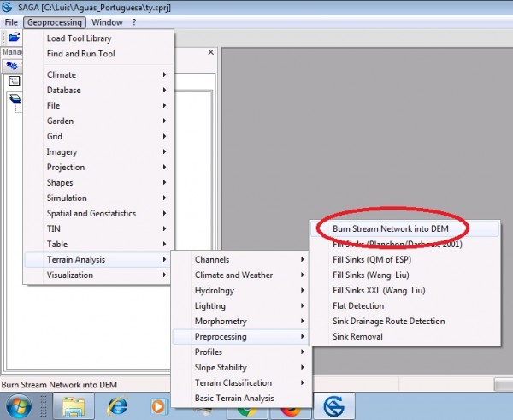Expand the Garden submenu
The image size is (513, 420).
click(x=98, y=121)
